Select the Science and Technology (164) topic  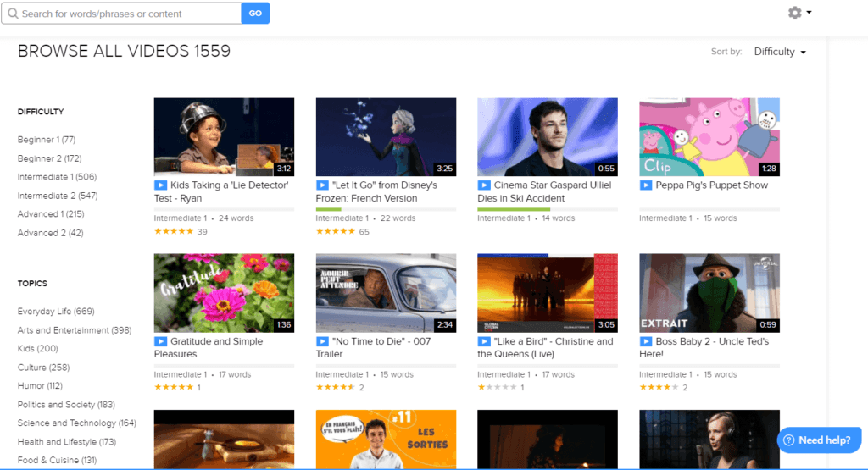tap(76, 423)
